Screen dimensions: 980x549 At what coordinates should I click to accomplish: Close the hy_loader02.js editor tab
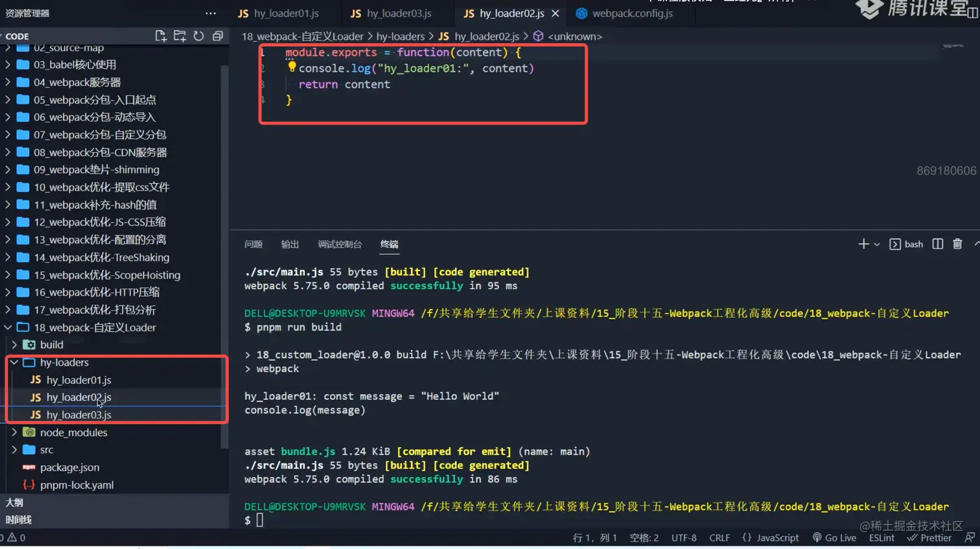coord(555,13)
